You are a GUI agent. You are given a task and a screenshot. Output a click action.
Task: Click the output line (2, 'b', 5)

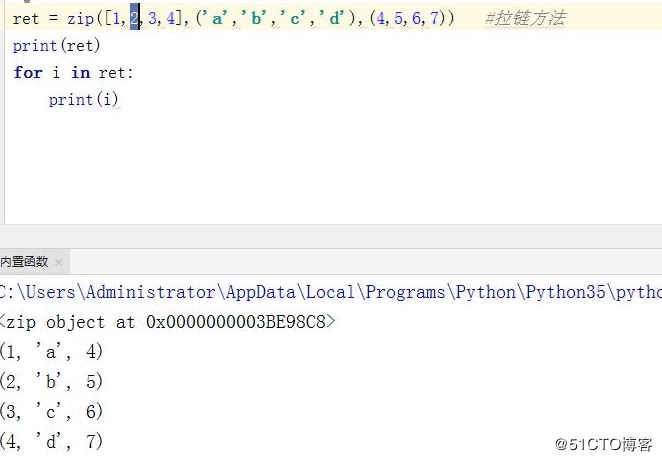tap(52, 382)
